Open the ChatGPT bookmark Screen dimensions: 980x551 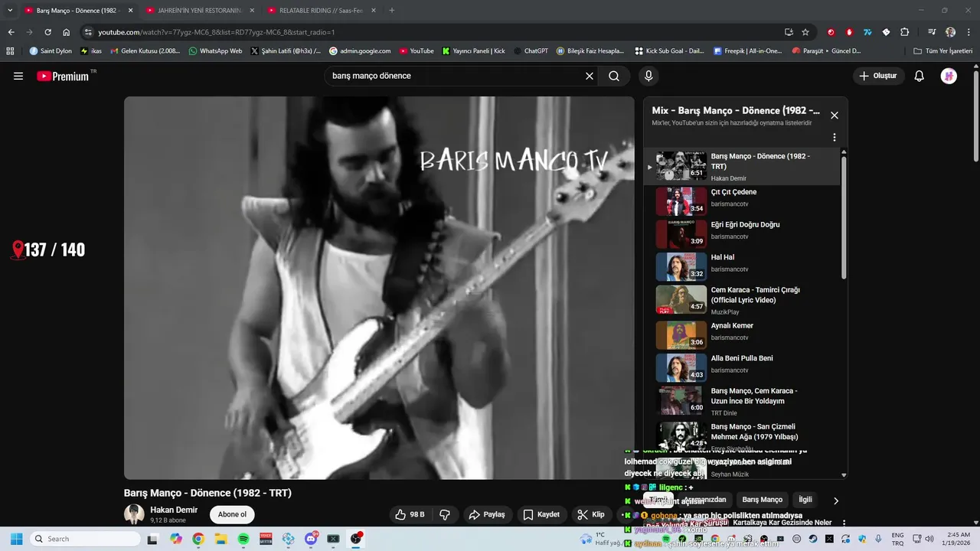click(x=531, y=51)
